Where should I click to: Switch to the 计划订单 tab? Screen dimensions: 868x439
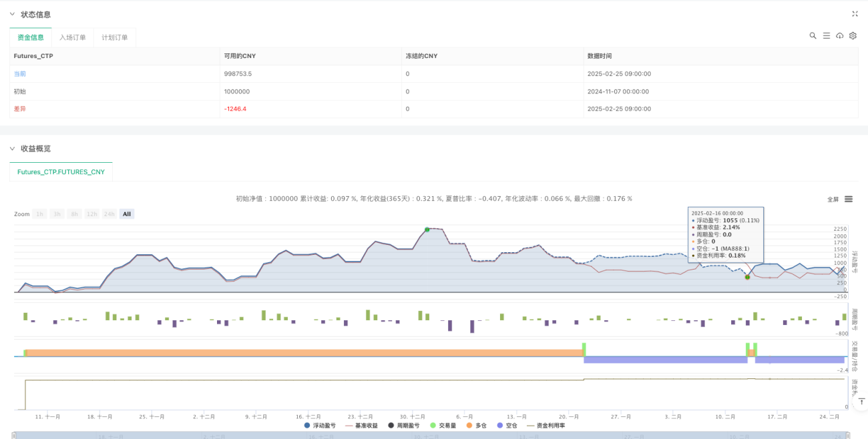(115, 37)
